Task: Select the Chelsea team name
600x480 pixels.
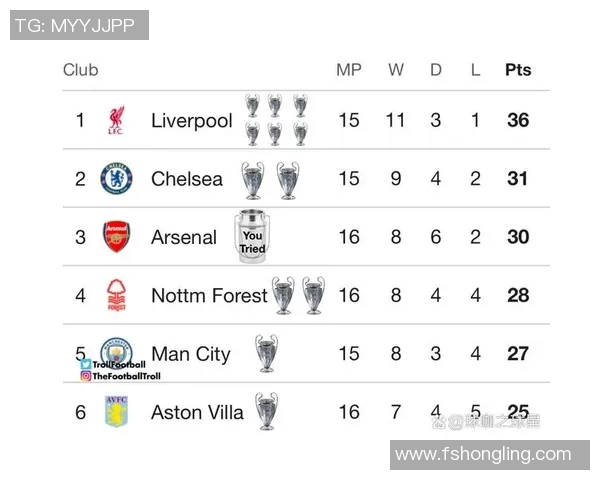Action: 187,179
